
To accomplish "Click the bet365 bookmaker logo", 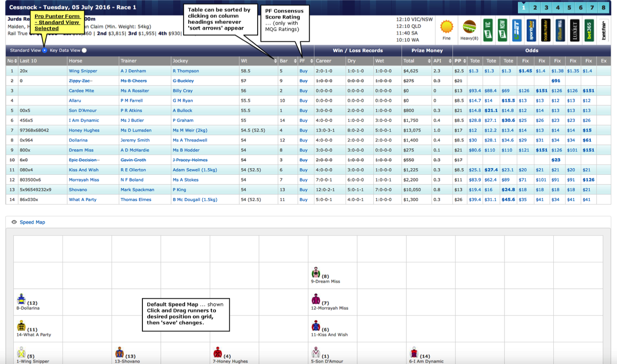I will coord(589,30).
